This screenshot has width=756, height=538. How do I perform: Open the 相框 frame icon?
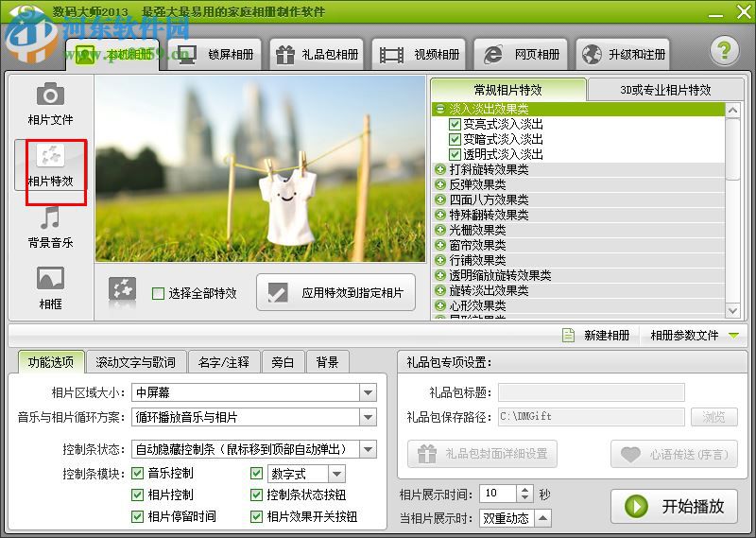click(50, 278)
